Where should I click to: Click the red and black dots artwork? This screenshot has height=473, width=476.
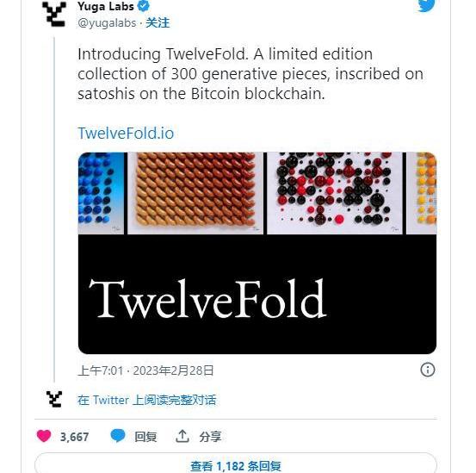point(335,193)
